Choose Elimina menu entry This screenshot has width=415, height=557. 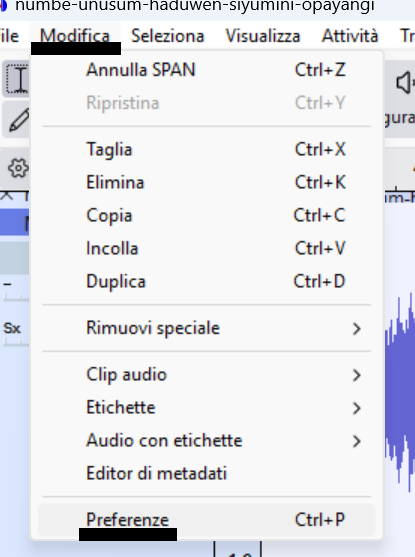[x=207, y=182]
